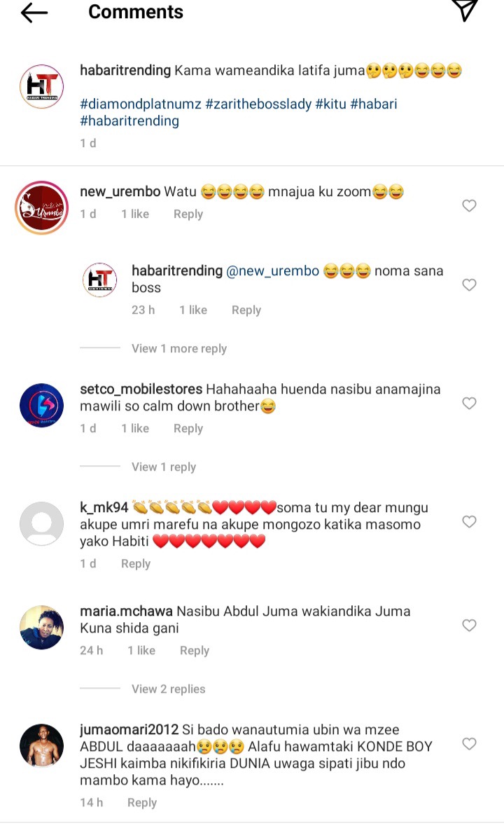
Task: Tap the back arrow beside Comments
Action: click(34, 13)
